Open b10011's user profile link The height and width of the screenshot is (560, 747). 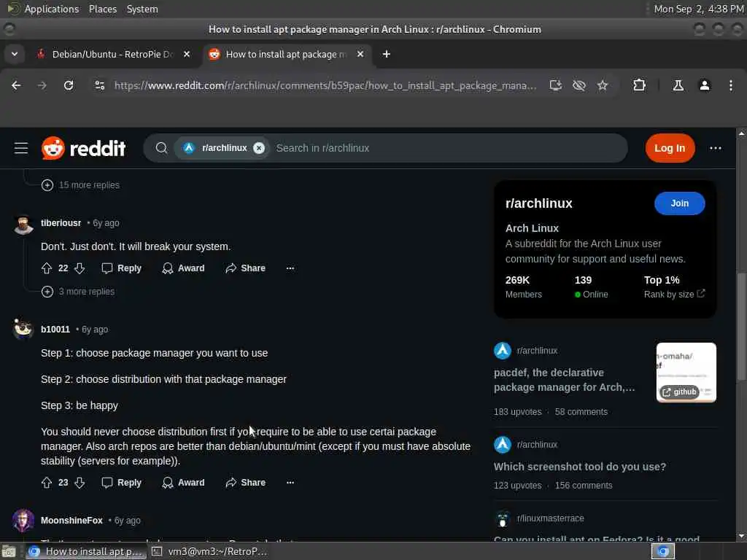click(55, 329)
